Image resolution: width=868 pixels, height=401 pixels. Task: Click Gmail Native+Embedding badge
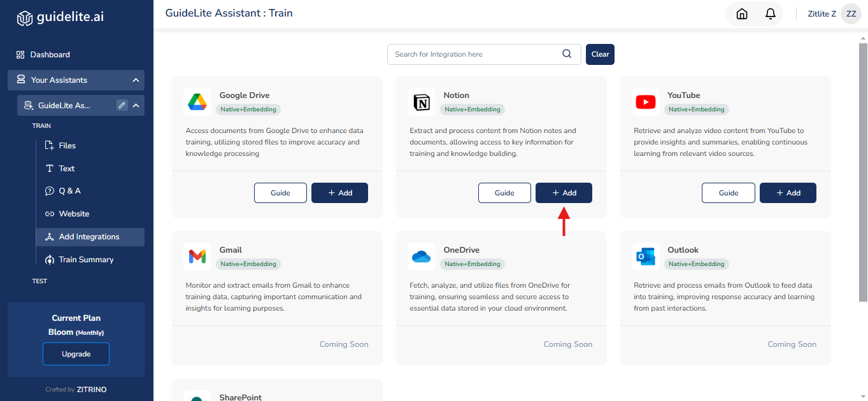[248, 264]
